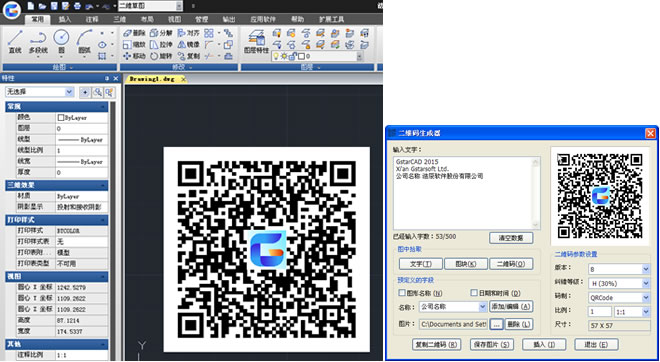The width and height of the screenshot is (660, 362).
Task: Select the 直线 (Line) draw tool
Action: [x=15, y=42]
